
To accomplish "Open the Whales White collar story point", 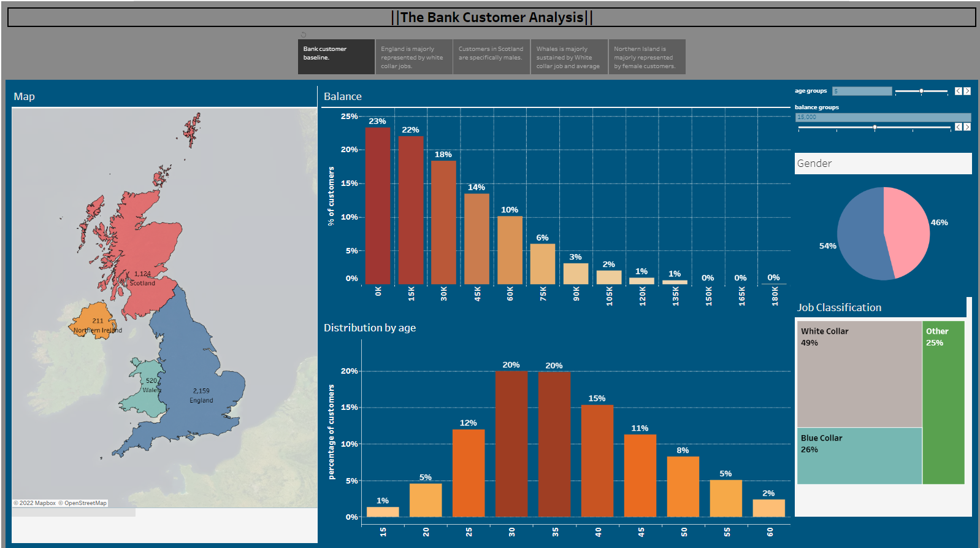I will point(569,56).
